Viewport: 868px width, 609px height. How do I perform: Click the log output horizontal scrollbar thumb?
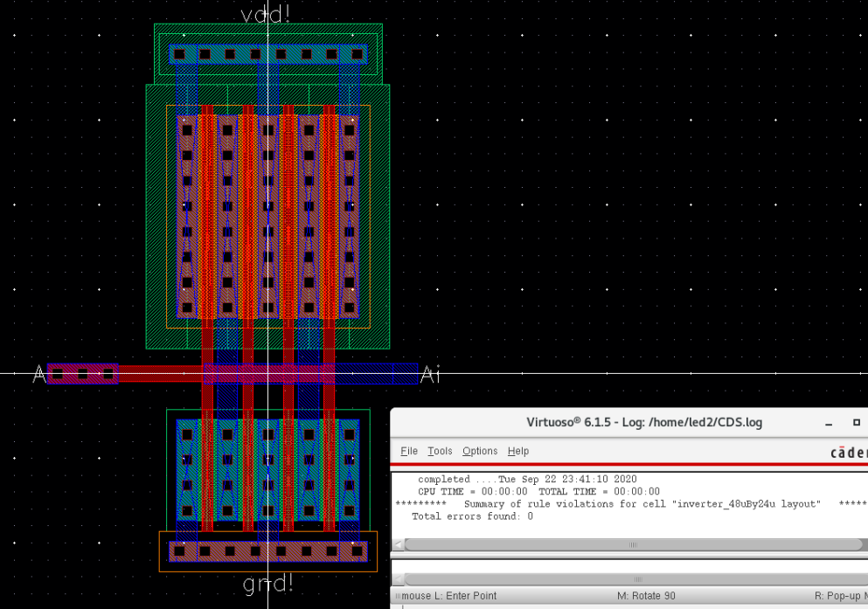click(634, 544)
